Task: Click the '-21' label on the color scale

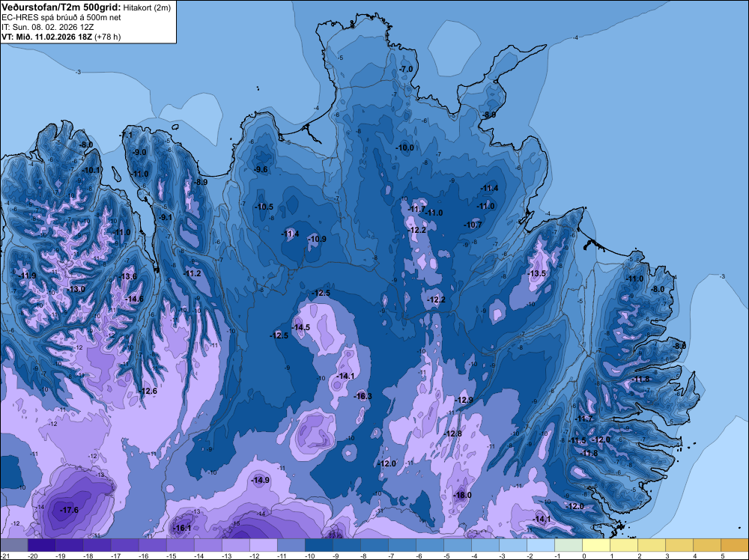Action: (4, 556)
